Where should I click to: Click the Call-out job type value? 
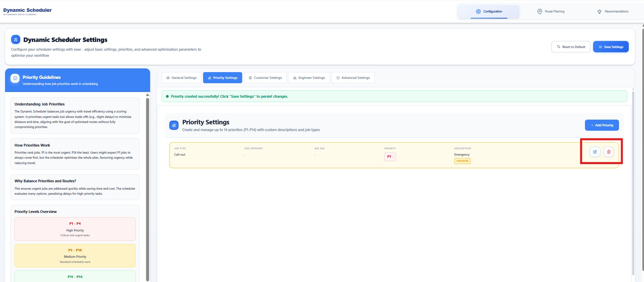coord(179,155)
